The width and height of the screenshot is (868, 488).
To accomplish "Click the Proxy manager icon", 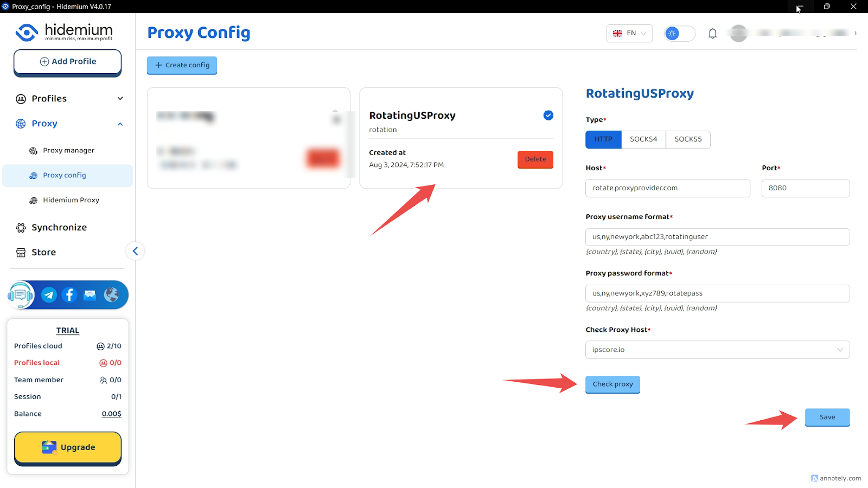I will click(x=33, y=151).
